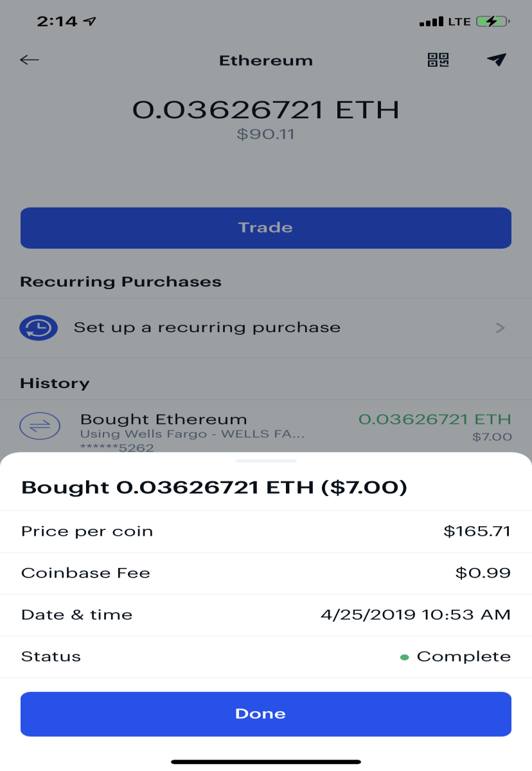This screenshot has width=532, height=771.
Task: Tap the recurring purchase clock icon
Action: click(x=39, y=328)
